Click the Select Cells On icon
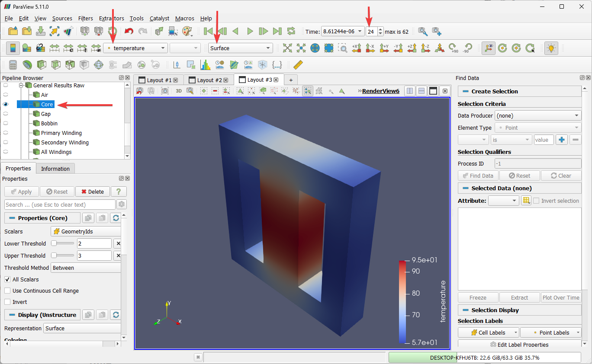This screenshot has height=364, width=592. [x=240, y=91]
